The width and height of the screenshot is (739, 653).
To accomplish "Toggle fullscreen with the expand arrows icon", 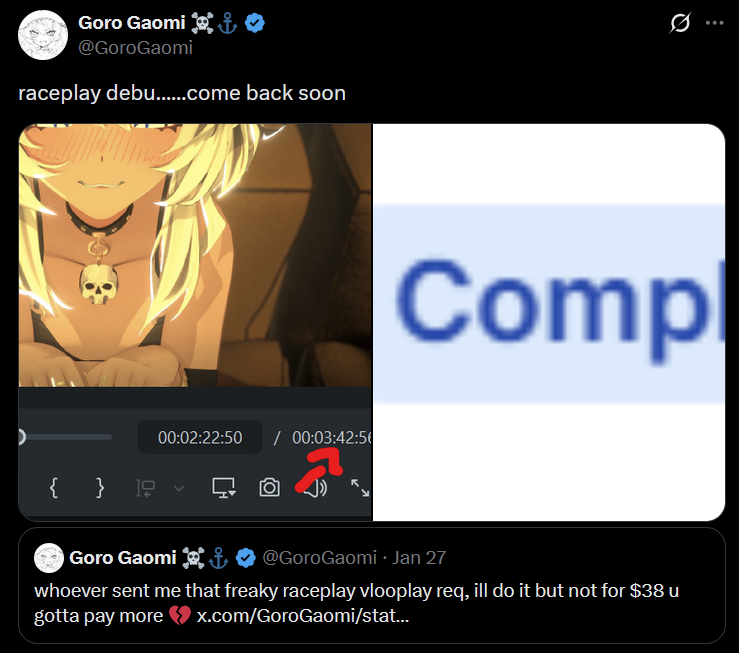I will (360, 488).
